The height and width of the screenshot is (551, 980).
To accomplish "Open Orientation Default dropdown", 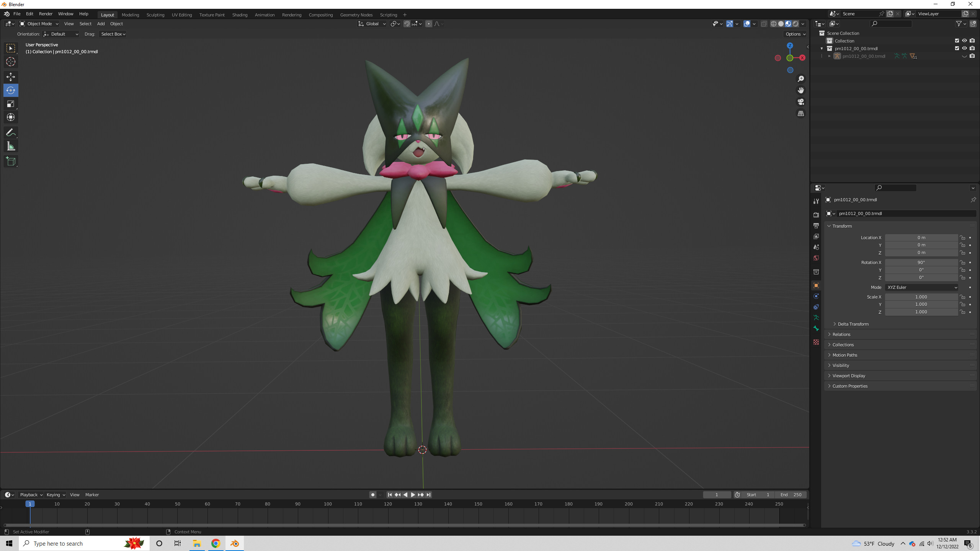I will point(61,34).
